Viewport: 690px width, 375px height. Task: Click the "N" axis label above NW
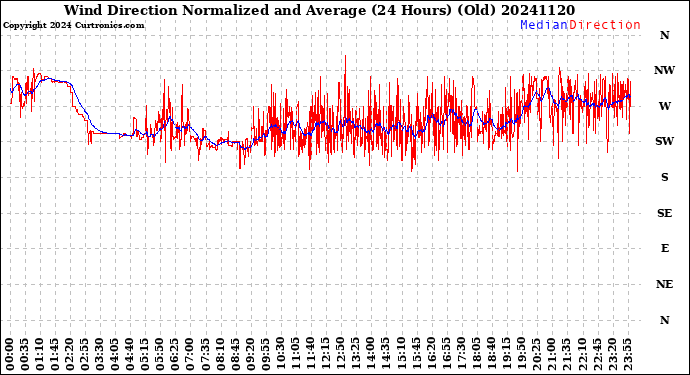[x=664, y=35]
